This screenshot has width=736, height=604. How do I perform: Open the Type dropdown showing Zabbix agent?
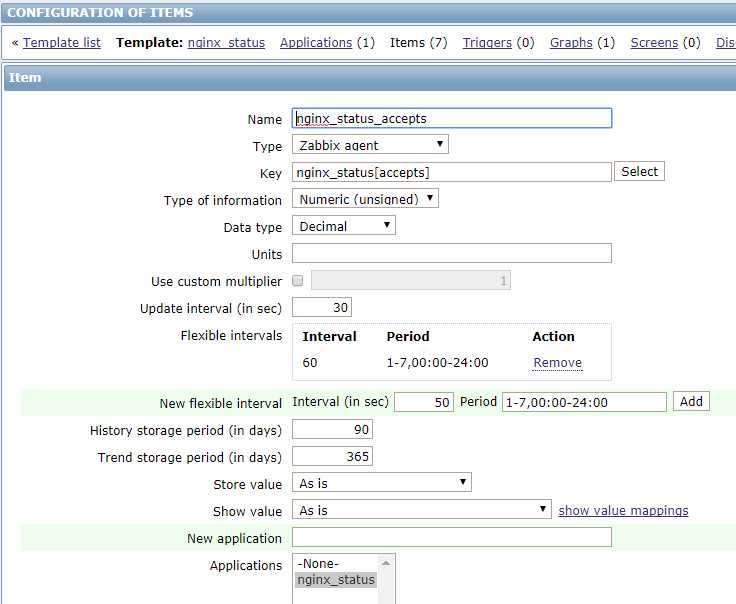[x=370, y=145]
